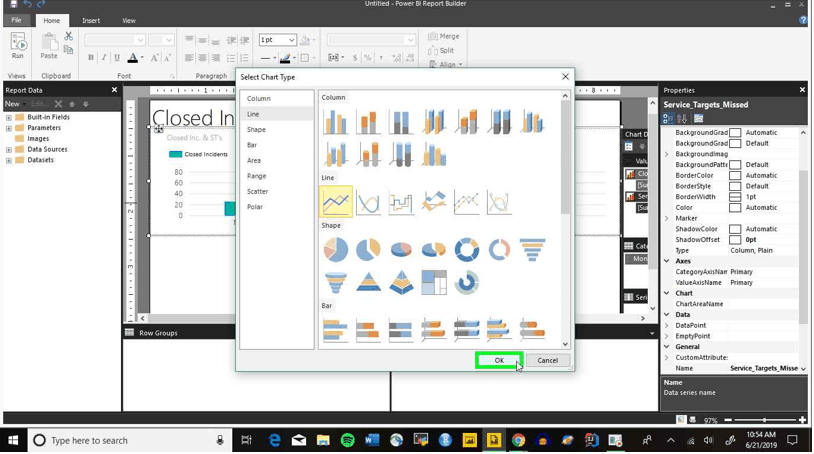Select the Line category in chart list
The height and width of the screenshot is (454, 814).
point(253,114)
